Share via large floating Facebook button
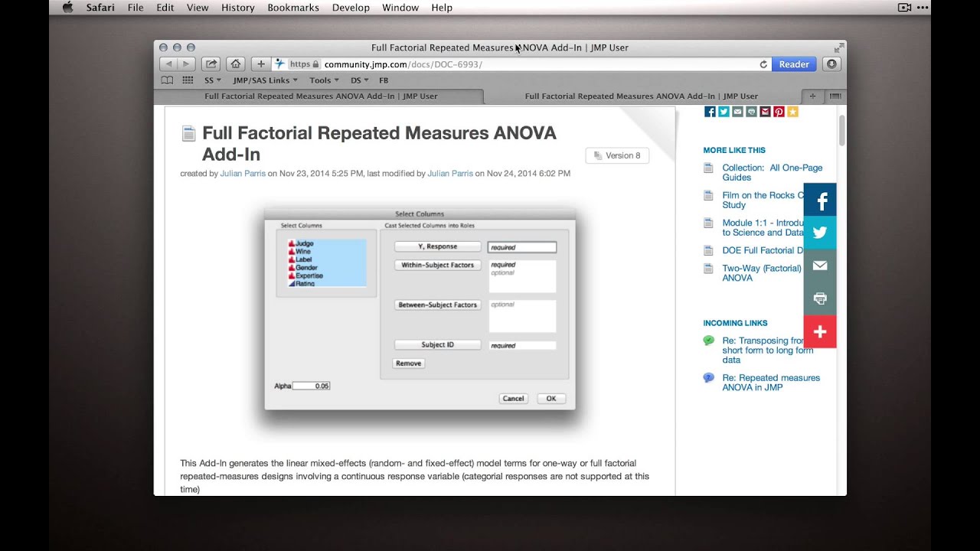The image size is (980, 551). (x=820, y=200)
